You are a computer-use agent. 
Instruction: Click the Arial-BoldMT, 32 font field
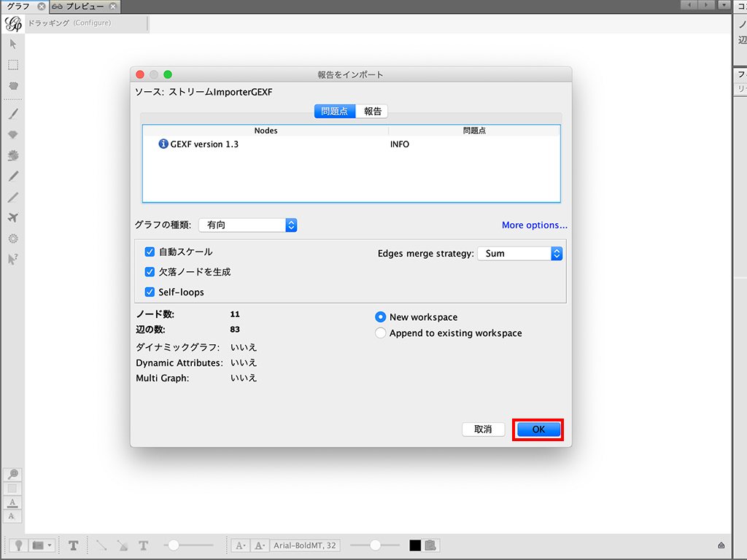305,545
